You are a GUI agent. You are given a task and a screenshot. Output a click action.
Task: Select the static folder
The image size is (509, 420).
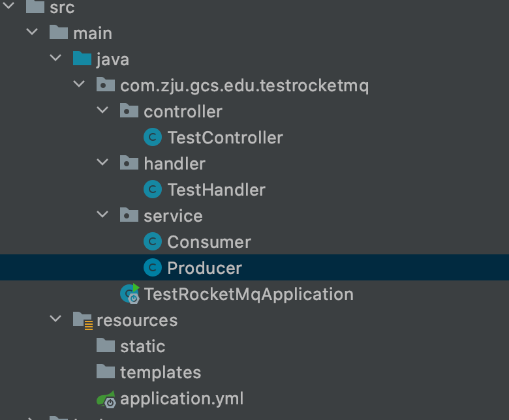tap(142, 346)
